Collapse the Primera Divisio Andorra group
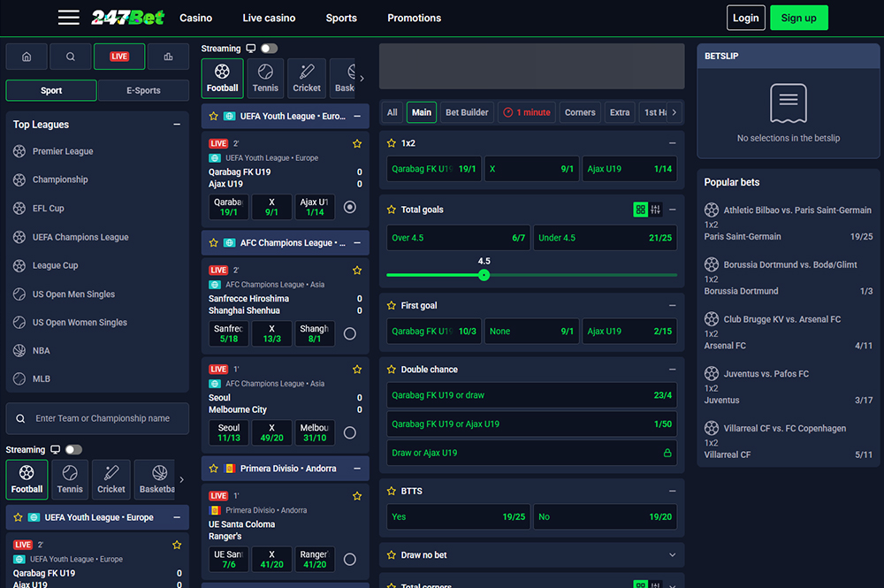 [357, 469]
